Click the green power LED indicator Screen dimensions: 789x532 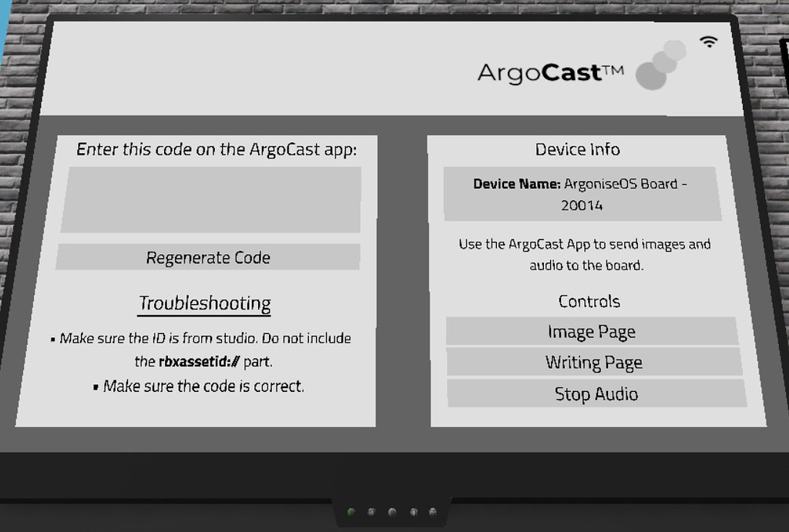pos(351,512)
